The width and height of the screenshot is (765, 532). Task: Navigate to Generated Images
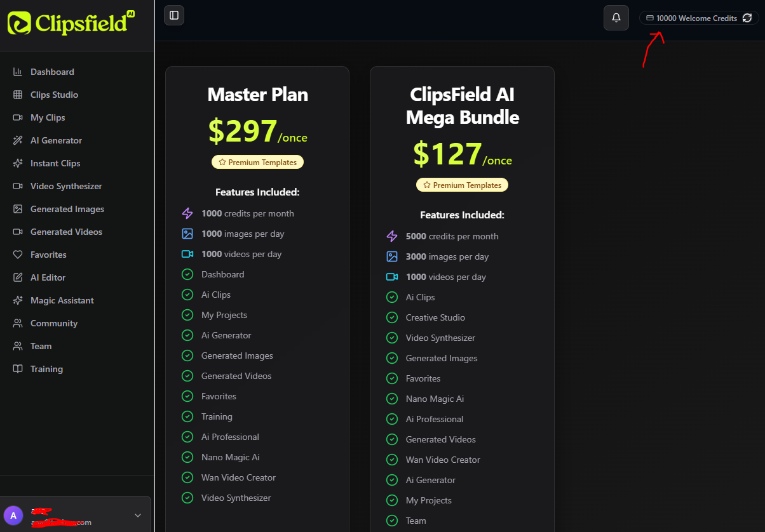tap(67, 209)
